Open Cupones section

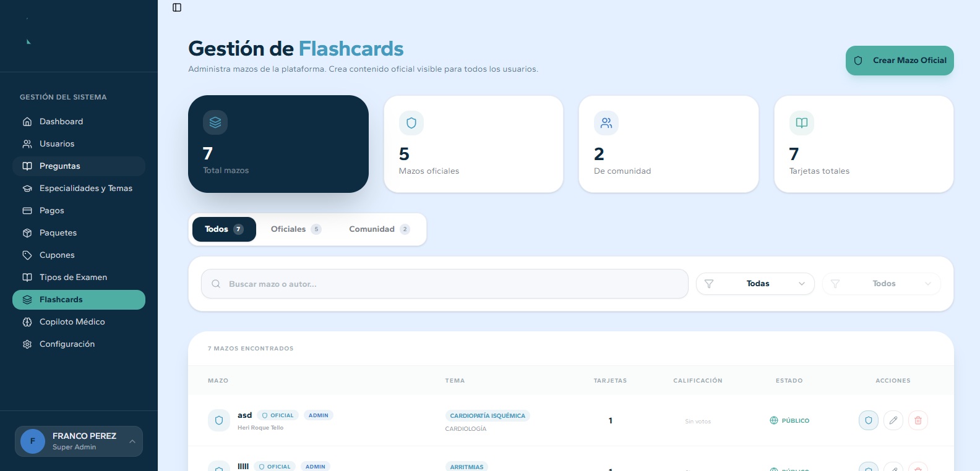pos(79,255)
